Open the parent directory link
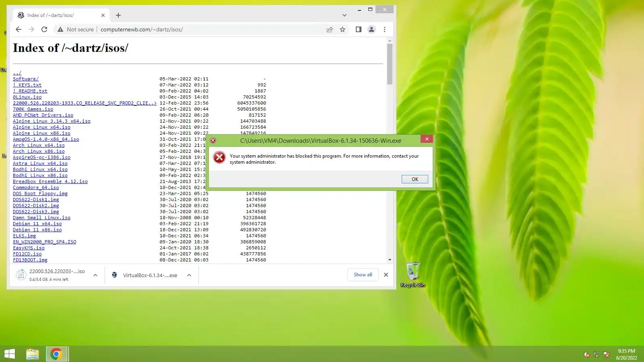Image resolution: width=644 pixels, height=362 pixels. tap(17, 73)
